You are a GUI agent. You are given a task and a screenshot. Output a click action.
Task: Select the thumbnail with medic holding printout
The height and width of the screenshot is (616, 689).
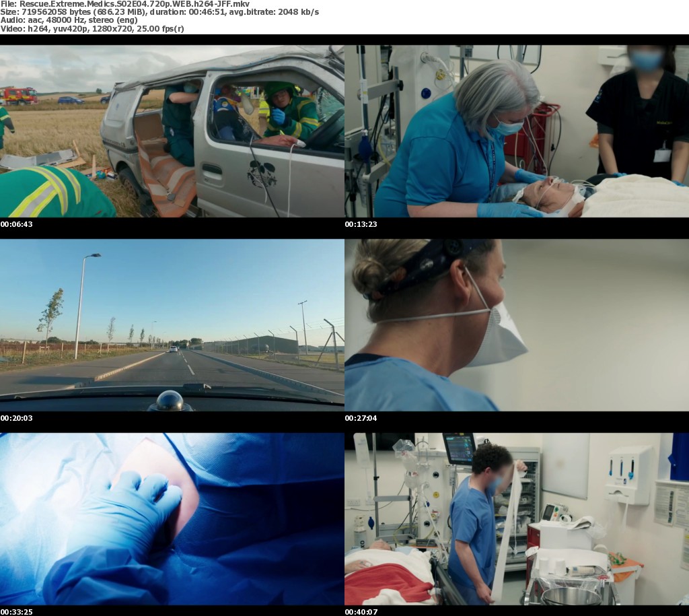pyautogui.click(x=517, y=519)
